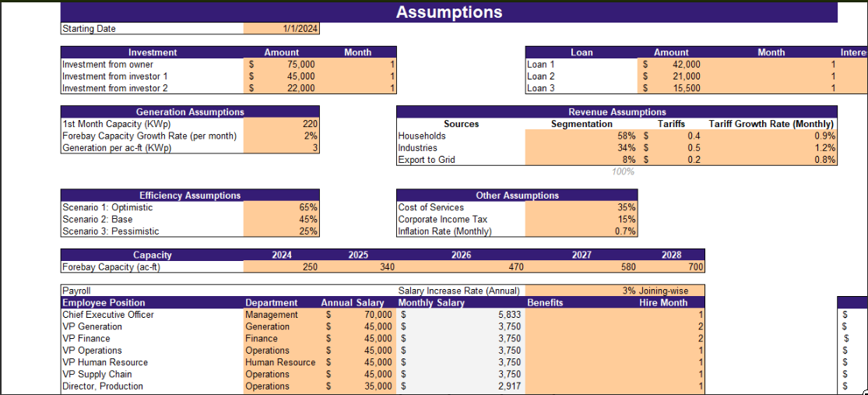Viewport: 868px width, 395px height.
Task: Click the Corporate Income Tax 15% cell
Action: click(582, 220)
